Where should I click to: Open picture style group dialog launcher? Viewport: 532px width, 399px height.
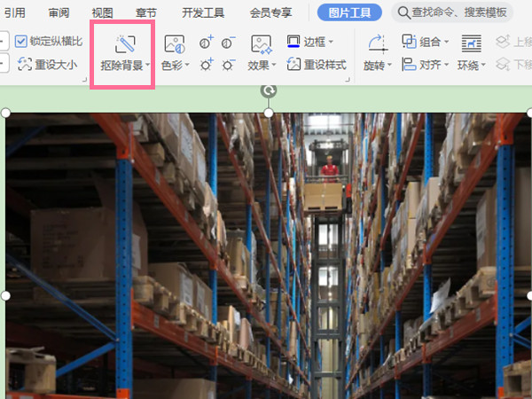pos(348,80)
